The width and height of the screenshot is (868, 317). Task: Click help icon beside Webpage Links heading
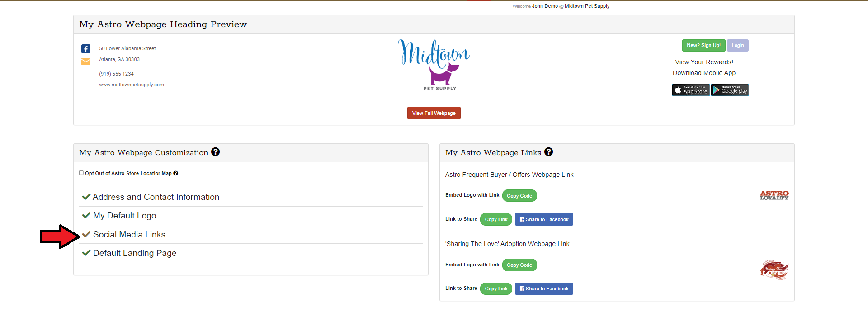pos(548,152)
